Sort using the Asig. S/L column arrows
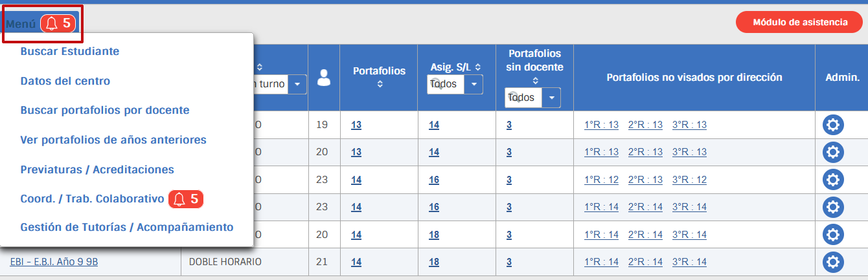Viewport: 868px width, 280px height. (x=478, y=67)
